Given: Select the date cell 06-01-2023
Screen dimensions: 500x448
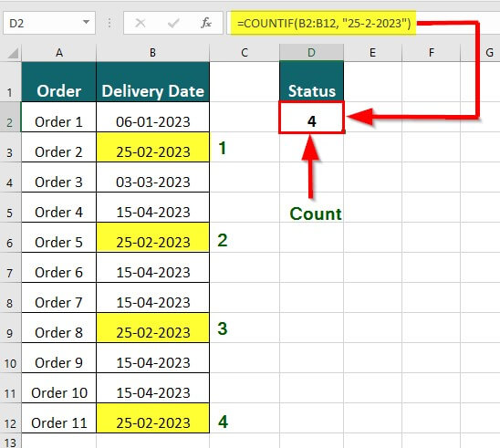Looking at the screenshot, I should pyautogui.click(x=152, y=117).
